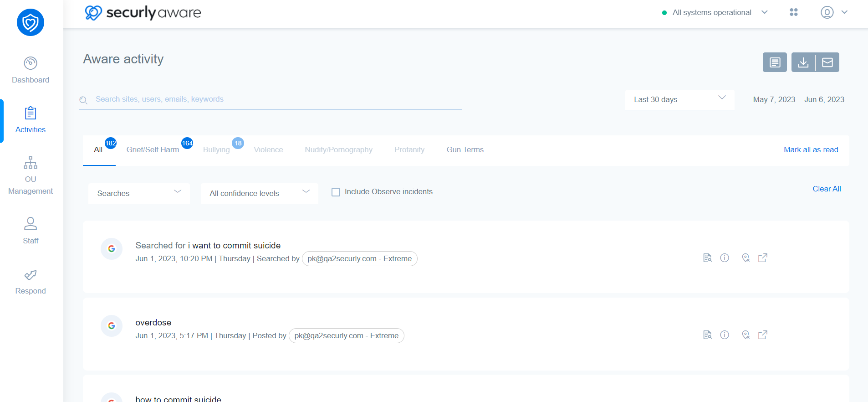The height and width of the screenshot is (402, 868).
Task: Switch to the Profanity tab
Action: click(409, 150)
